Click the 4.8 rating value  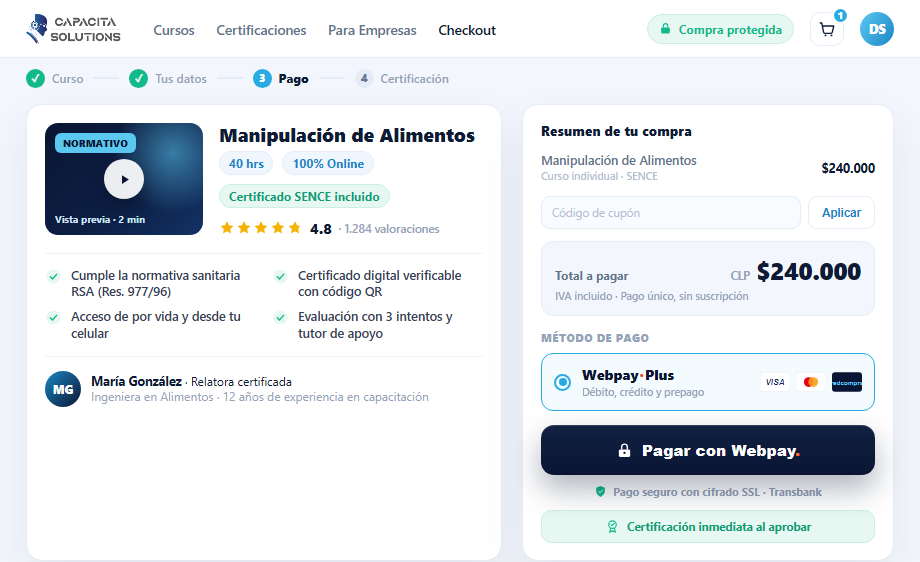(x=320, y=229)
